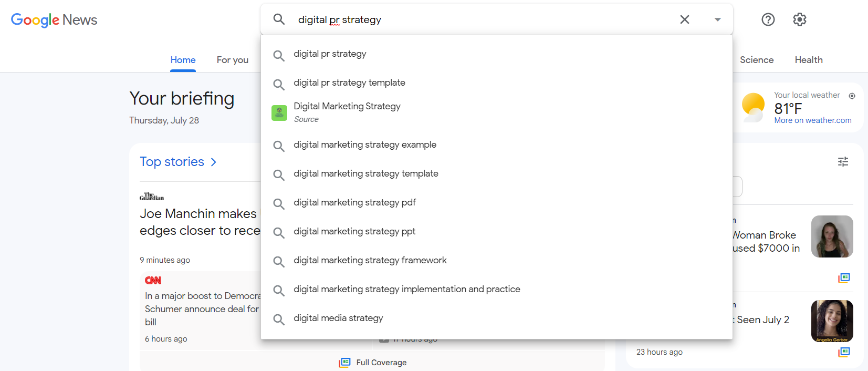
Task: Open the Science section
Action: coord(756,59)
